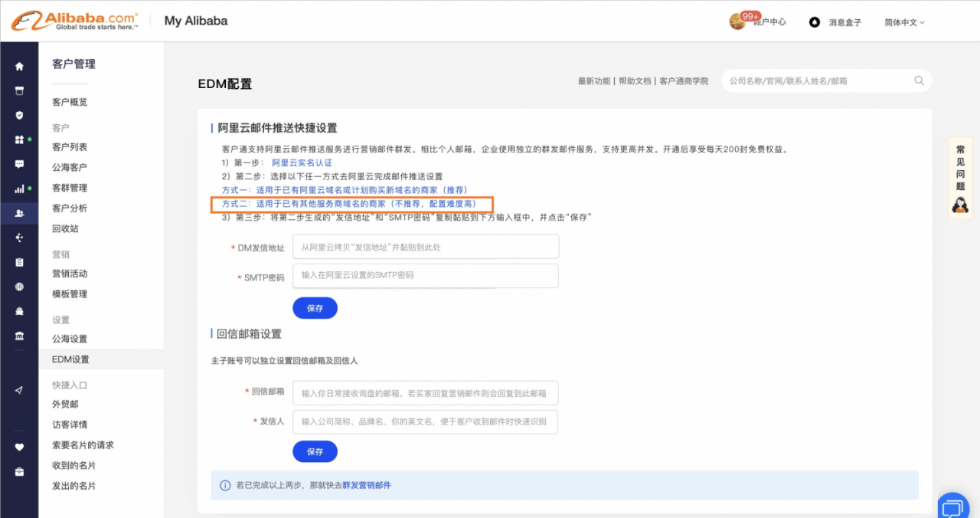Open the chat bubble icon in sidebar
The width and height of the screenshot is (980, 518).
tap(19, 164)
